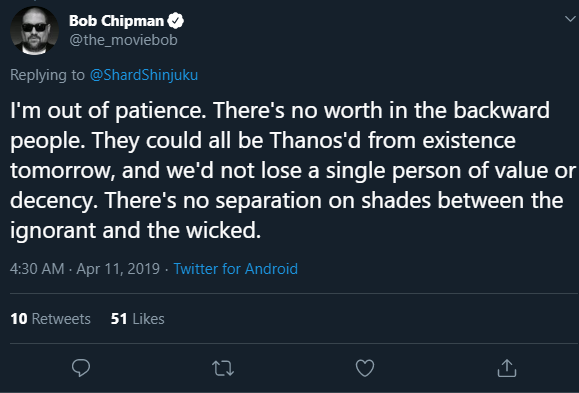This screenshot has height=393, width=579.
Task: Expand the tweet options chevron menu
Action: (571, 18)
